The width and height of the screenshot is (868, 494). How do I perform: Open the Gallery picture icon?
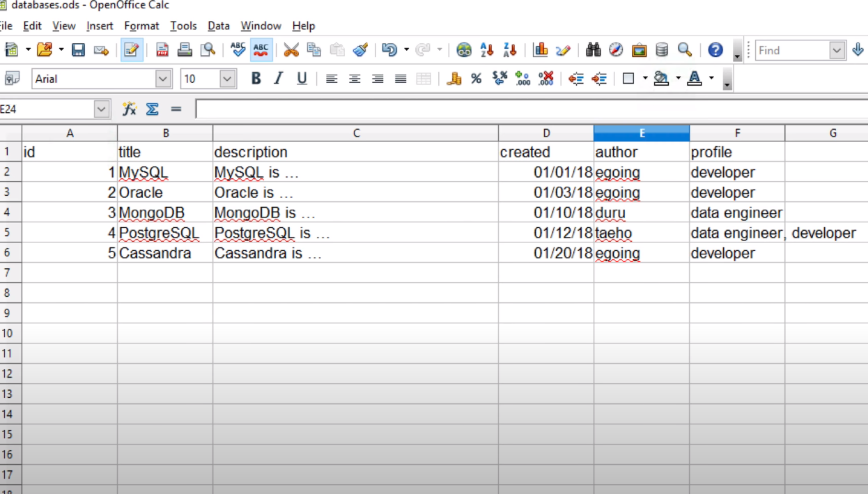639,49
